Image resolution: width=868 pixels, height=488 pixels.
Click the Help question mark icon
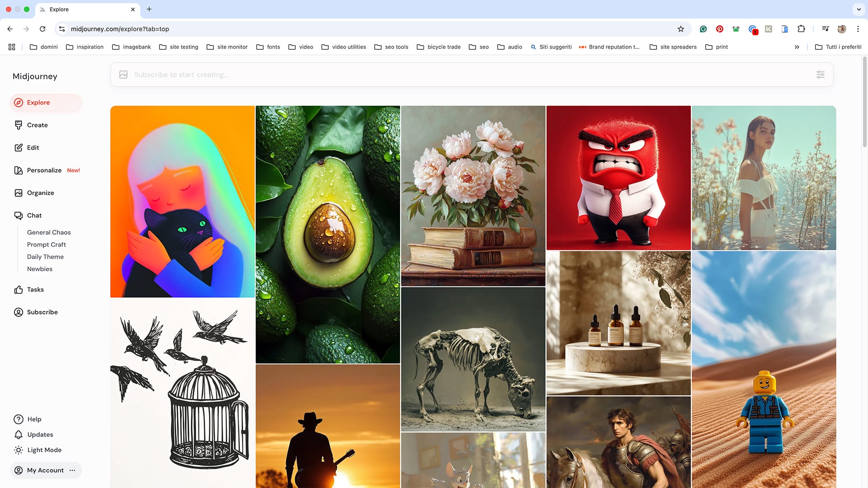click(x=19, y=419)
